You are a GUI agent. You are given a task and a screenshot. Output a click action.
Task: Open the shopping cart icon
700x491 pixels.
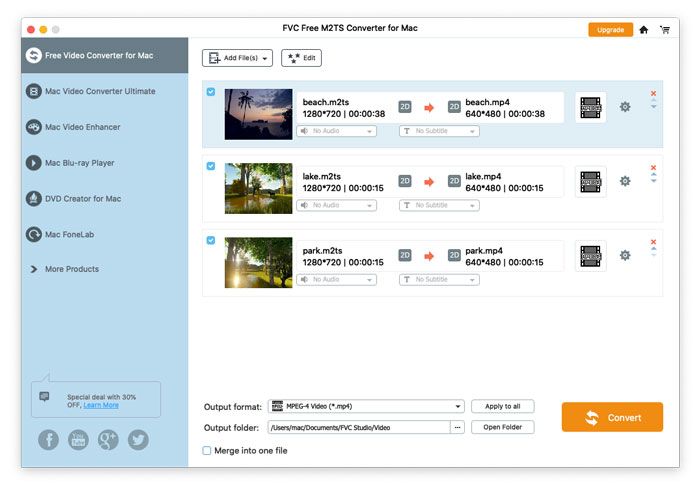665,29
